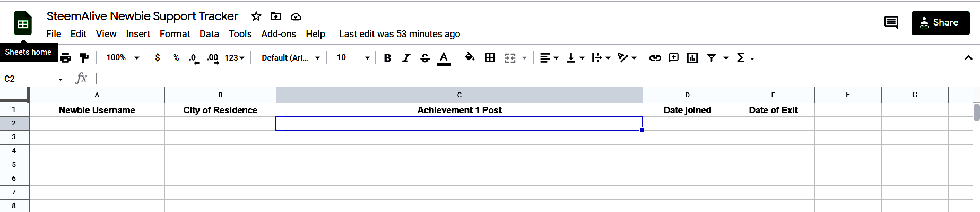
Task: Toggle italic formatting
Action: coord(406,57)
